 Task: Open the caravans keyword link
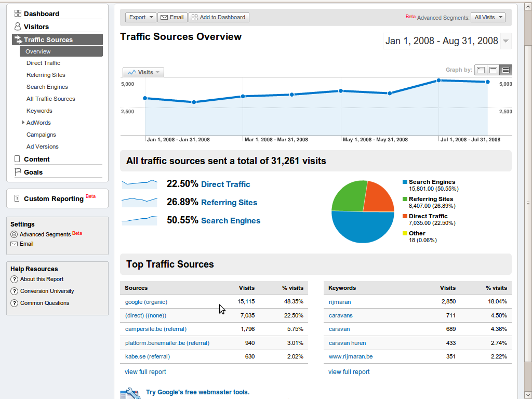pyautogui.click(x=341, y=315)
